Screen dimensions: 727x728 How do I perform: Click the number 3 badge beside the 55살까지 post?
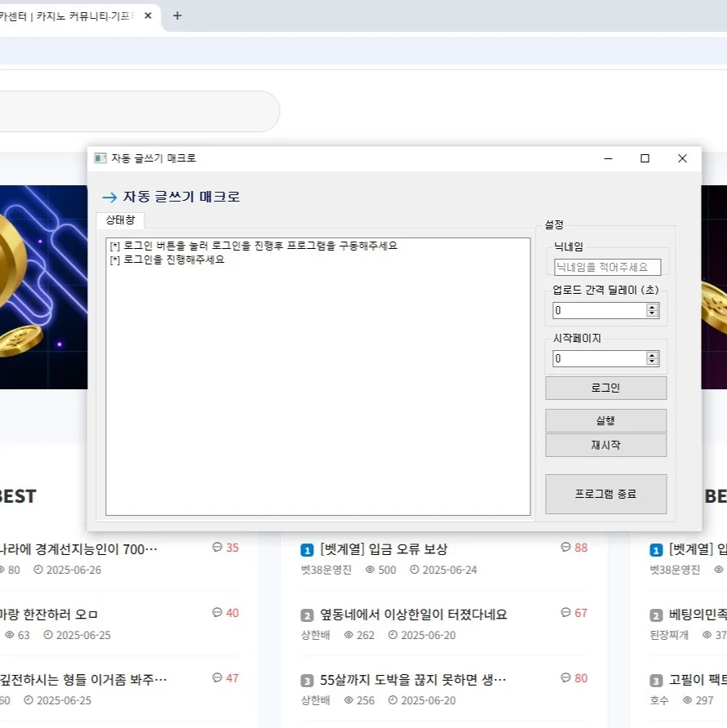pos(307,679)
